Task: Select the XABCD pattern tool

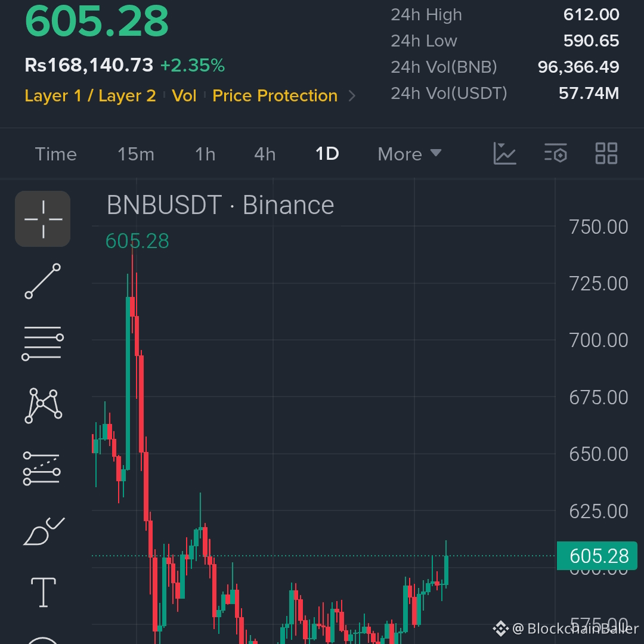Action: [43, 406]
